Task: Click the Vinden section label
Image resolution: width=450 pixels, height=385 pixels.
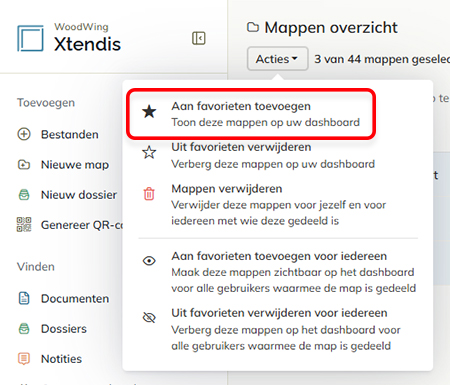Action: coord(36,267)
